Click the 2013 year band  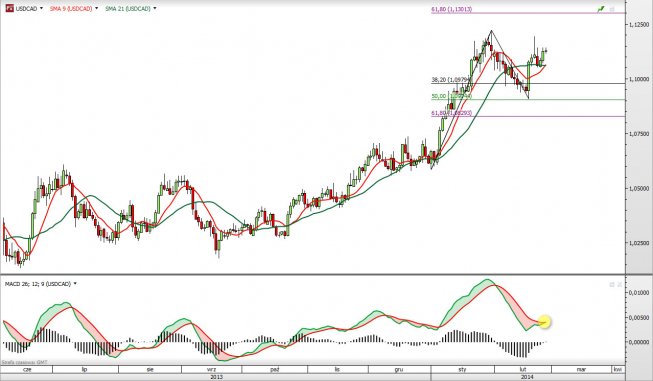216,377
